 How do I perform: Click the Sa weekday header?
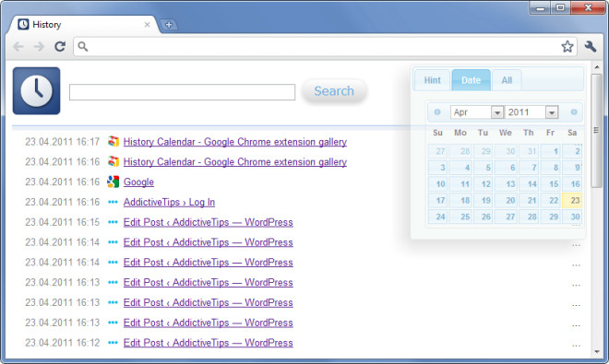point(572,133)
